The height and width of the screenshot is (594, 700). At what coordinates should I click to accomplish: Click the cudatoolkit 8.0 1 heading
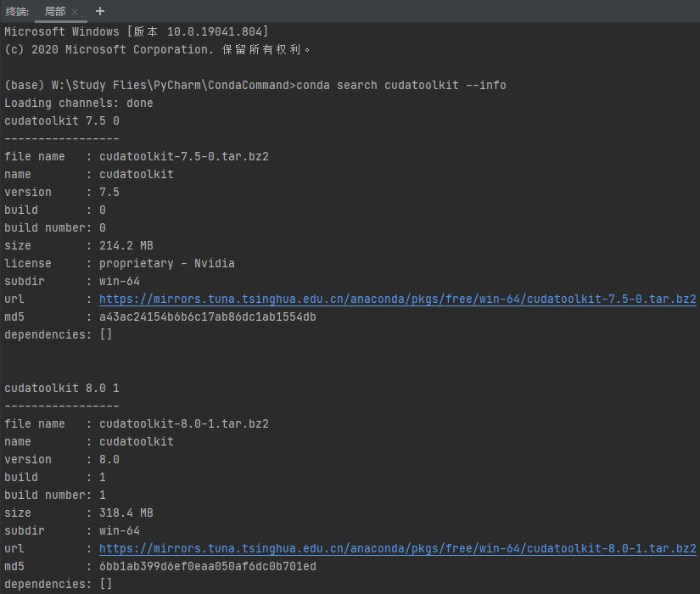tap(60, 388)
